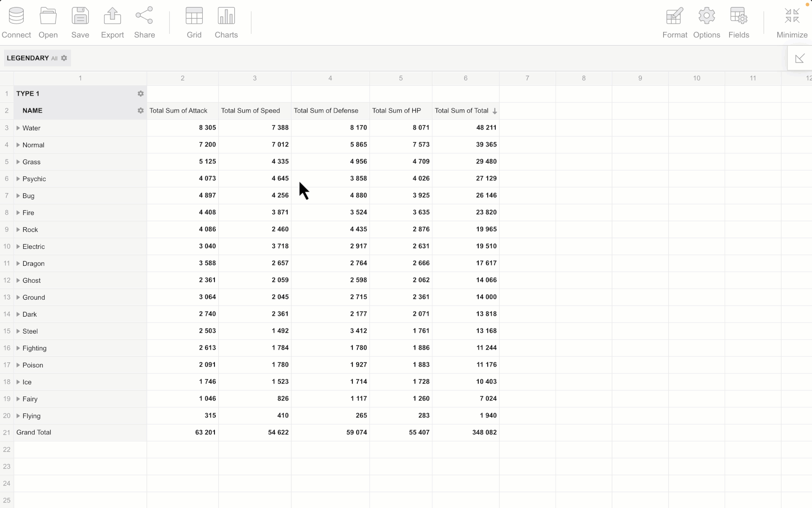Select the TYPE 1 row header
The width and height of the screenshot is (812, 508).
(80, 94)
